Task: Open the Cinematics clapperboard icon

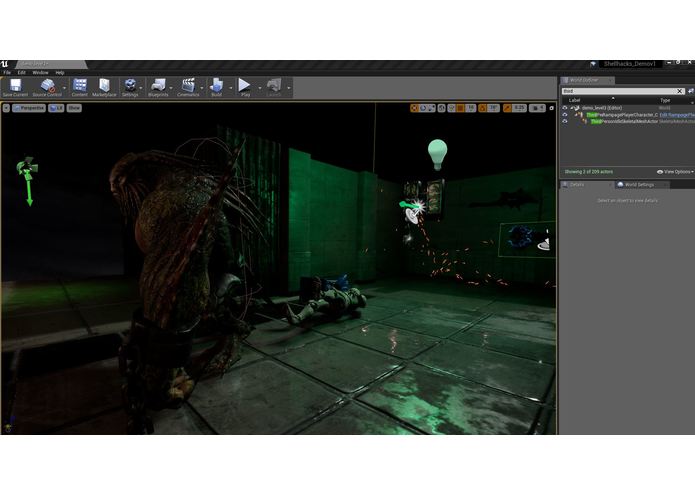Action: 188,87
